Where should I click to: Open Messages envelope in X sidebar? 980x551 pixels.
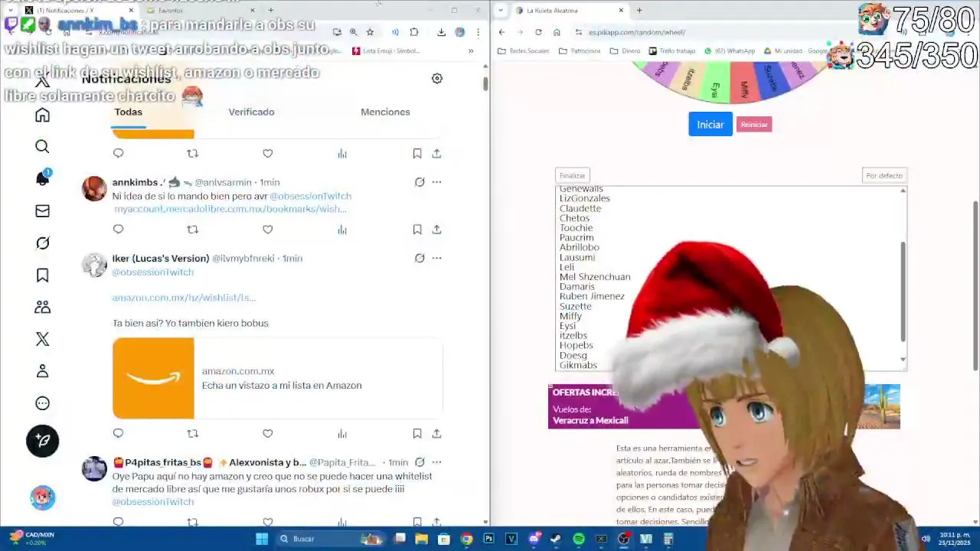[42, 210]
